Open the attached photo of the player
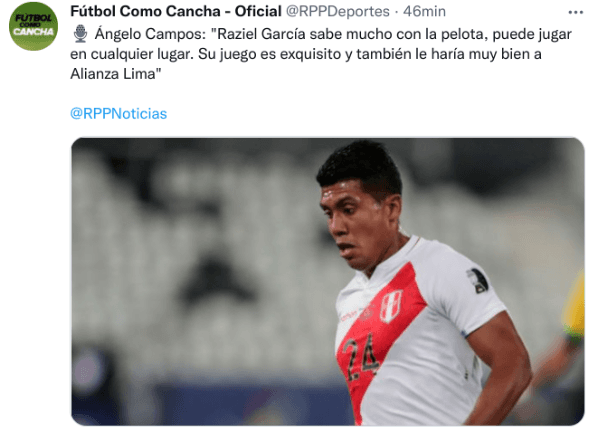The width and height of the screenshot is (598, 432). [x=328, y=281]
